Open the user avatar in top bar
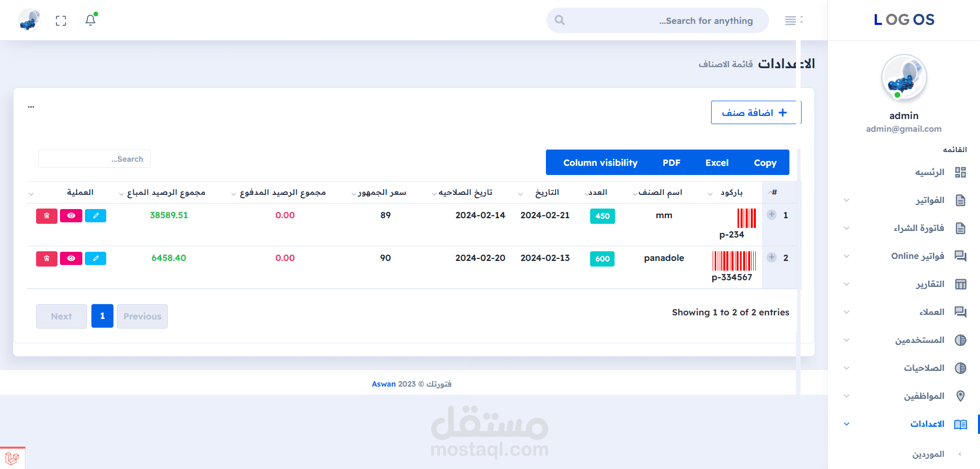Image resolution: width=980 pixels, height=469 pixels. click(29, 20)
